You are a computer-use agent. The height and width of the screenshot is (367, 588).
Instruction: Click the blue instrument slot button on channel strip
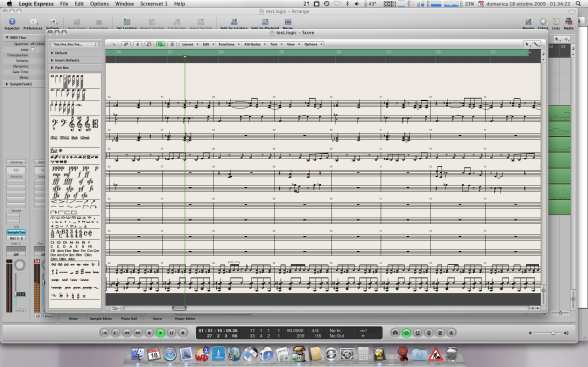tap(16, 232)
